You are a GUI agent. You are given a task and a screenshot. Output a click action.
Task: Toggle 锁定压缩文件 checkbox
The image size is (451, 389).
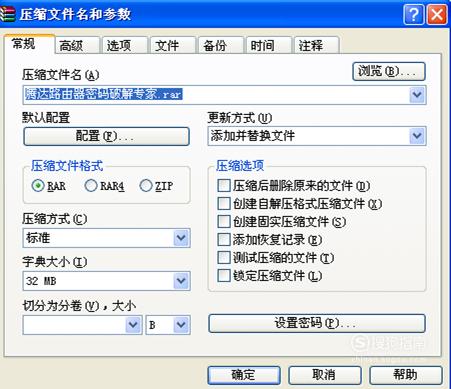coord(224,275)
